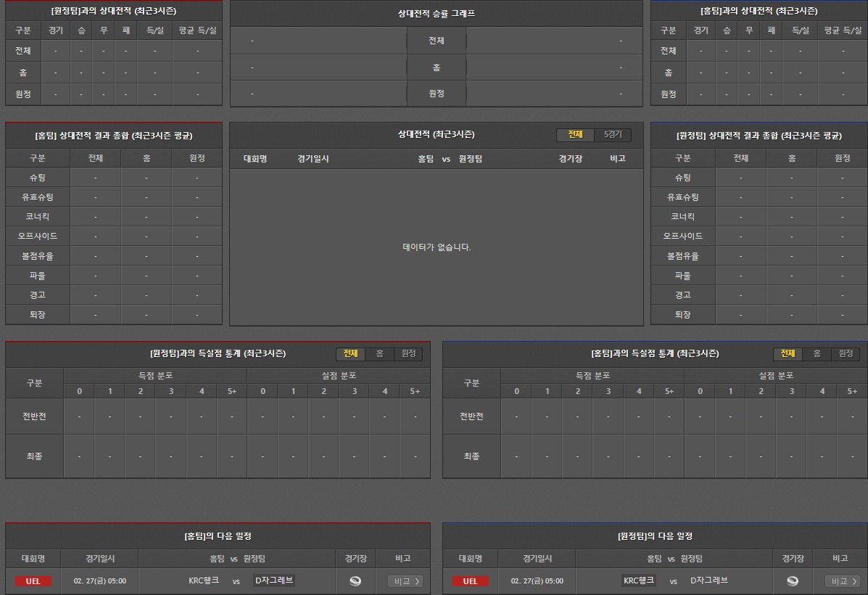Switch to 5경기 tab in head-to-head panel
This screenshot has height=595, width=868.
point(613,135)
